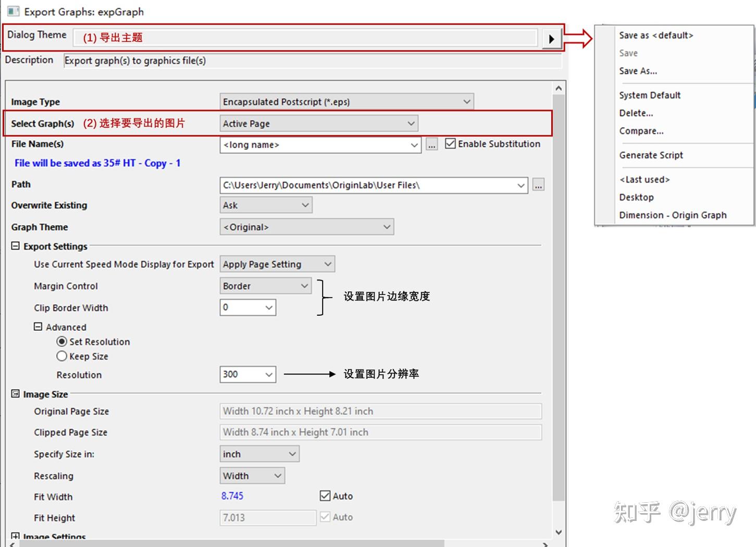756x547 pixels.
Task: Open the Speed Mode Apply Page Setting dropdown
Action: point(277,264)
